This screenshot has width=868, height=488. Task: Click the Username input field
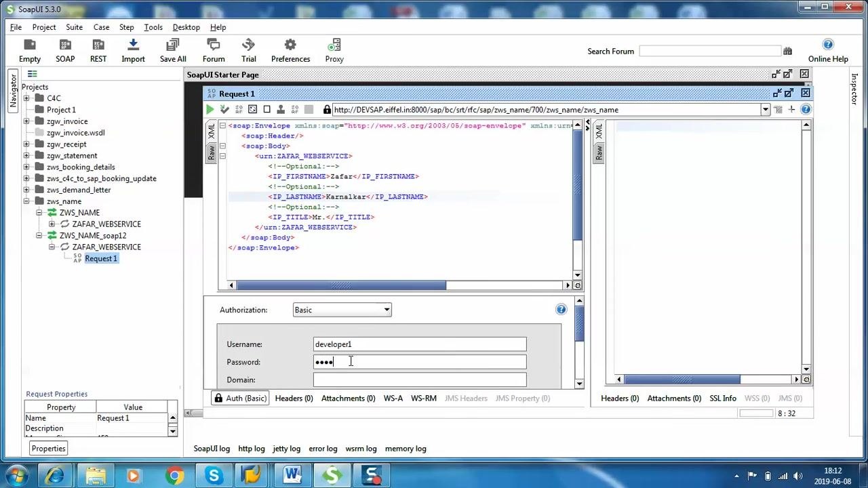[x=420, y=344]
